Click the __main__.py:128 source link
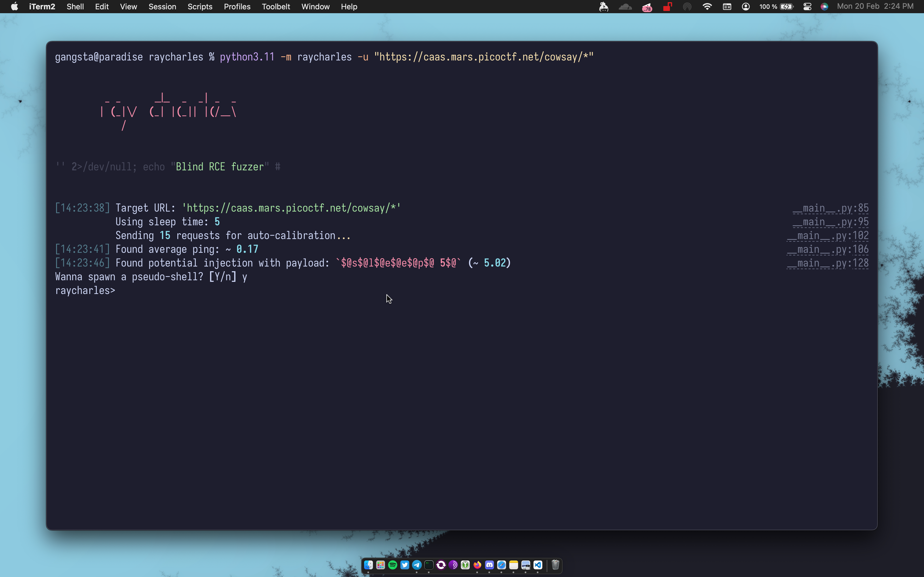 tap(827, 263)
